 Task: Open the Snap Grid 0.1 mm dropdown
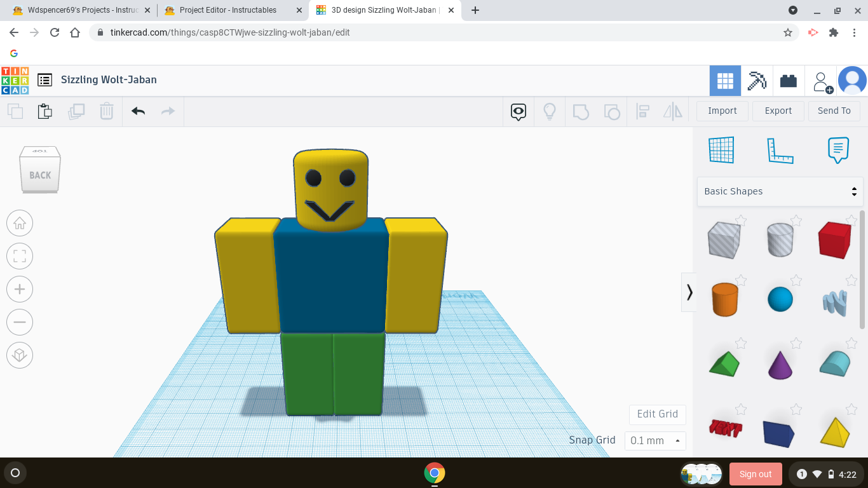click(x=655, y=440)
